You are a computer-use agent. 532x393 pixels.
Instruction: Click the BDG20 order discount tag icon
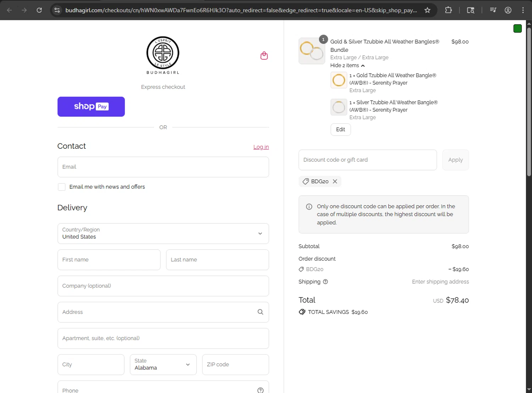[301, 269]
